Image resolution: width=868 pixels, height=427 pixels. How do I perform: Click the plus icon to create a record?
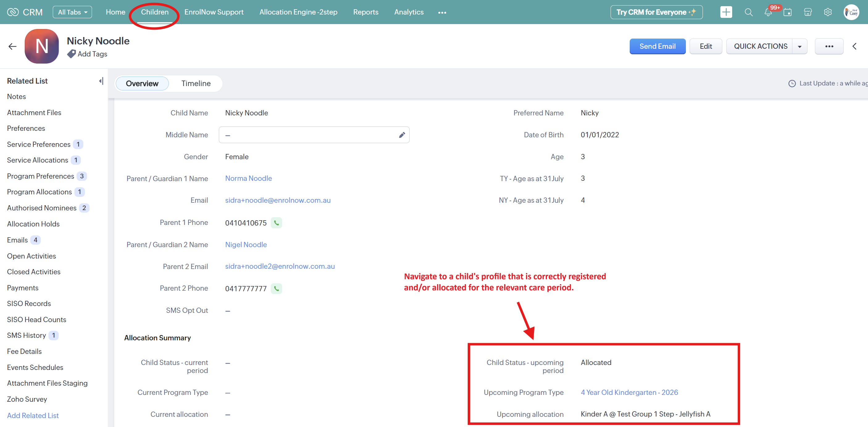click(726, 12)
